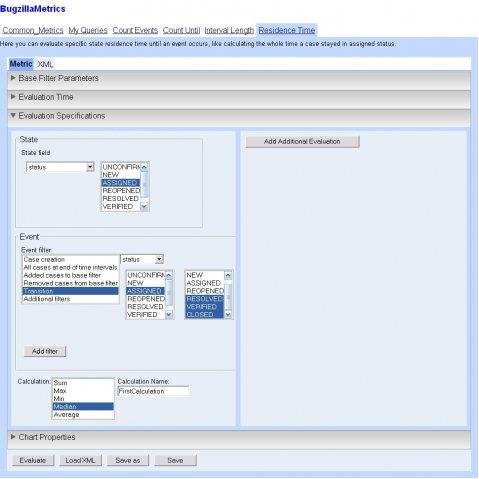
Task: Click down arrow of Event from-status scrollbar
Action: pos(169,315)
